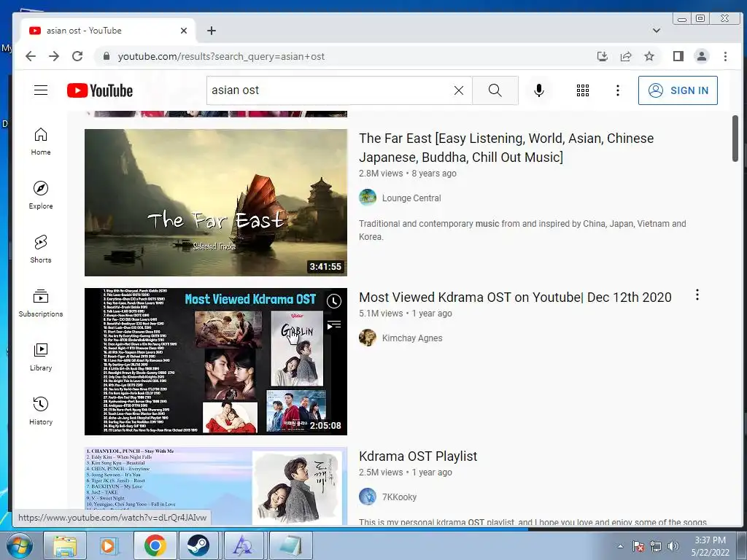Run search with magnifying glass button

[495, 90]
